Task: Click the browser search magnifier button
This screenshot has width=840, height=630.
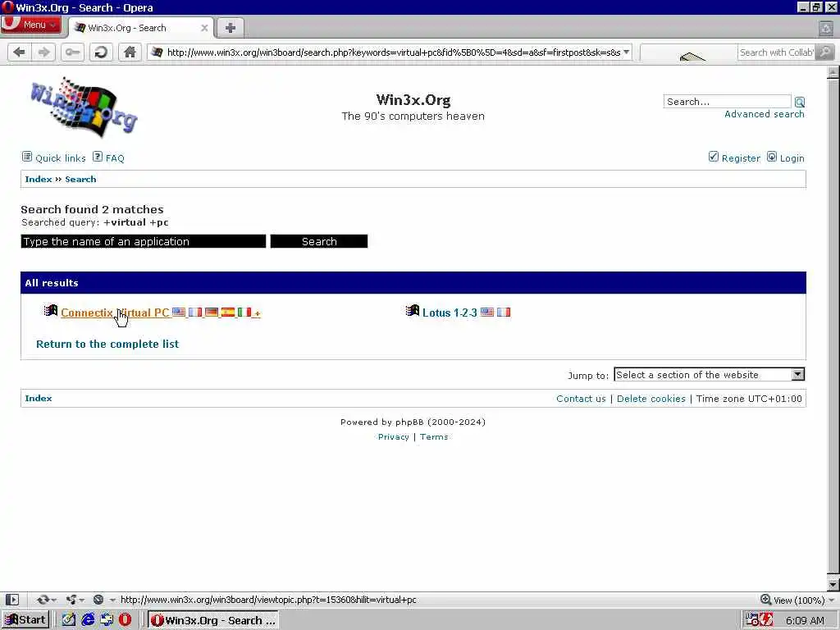Action: 825,52
